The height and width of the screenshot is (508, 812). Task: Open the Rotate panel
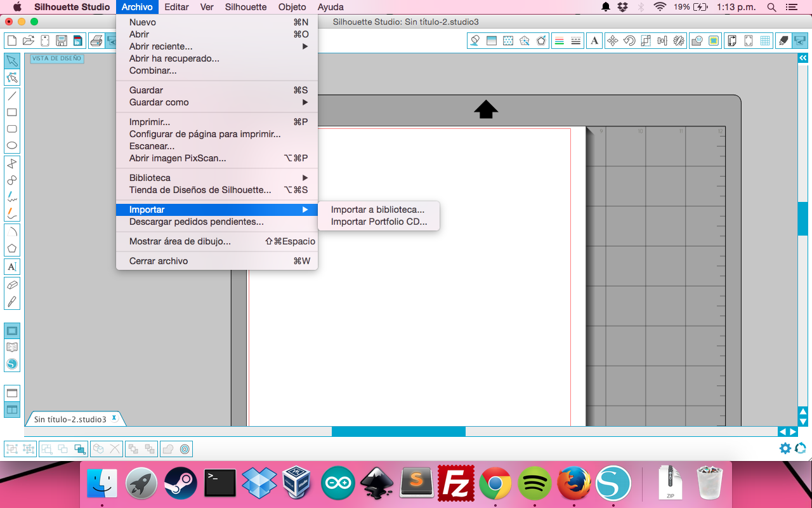point(629,41)
